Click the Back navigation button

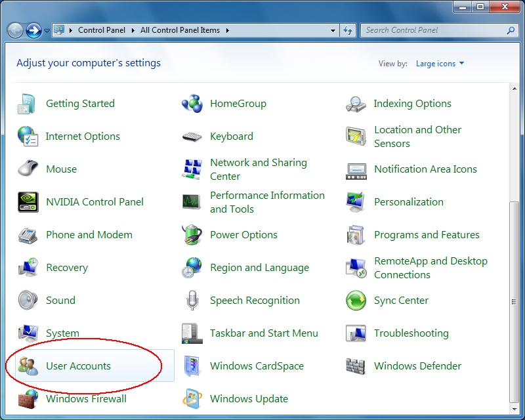point(15,30)
